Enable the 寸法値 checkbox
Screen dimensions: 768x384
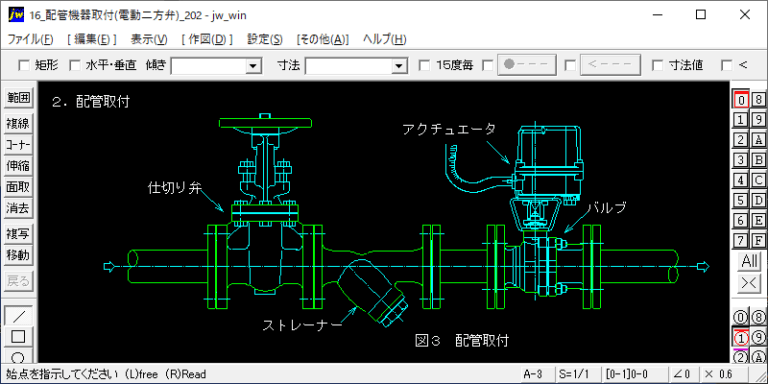coord(658,65)
